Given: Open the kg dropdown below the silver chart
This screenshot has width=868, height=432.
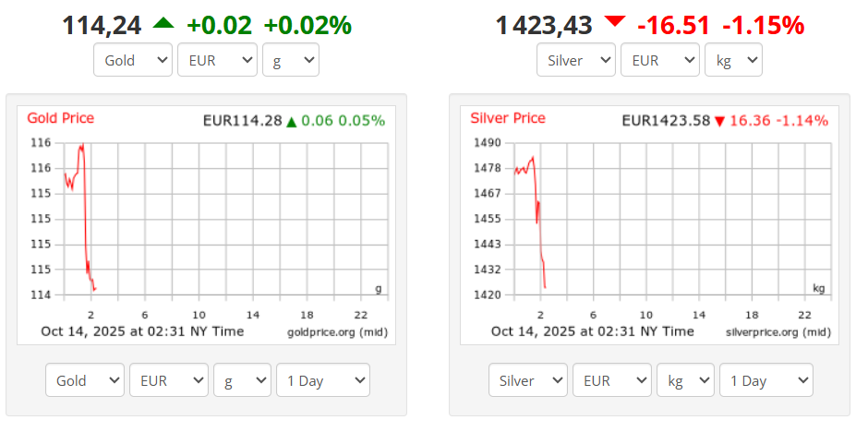Looking at the screenshot, I should pyautogui.click(x=686, y=380).
